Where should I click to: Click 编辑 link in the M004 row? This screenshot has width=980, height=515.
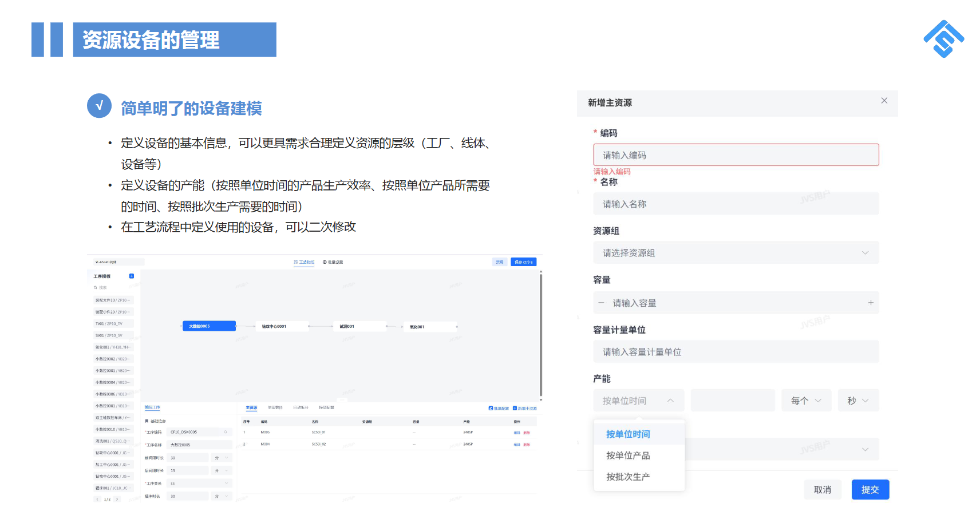[x=517, y=445]
